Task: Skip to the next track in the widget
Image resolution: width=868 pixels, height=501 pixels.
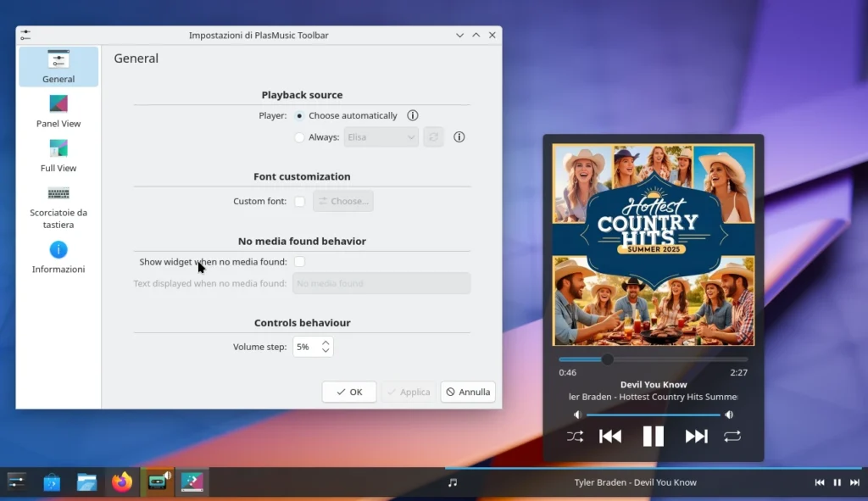Action: (x=696, y=436)
